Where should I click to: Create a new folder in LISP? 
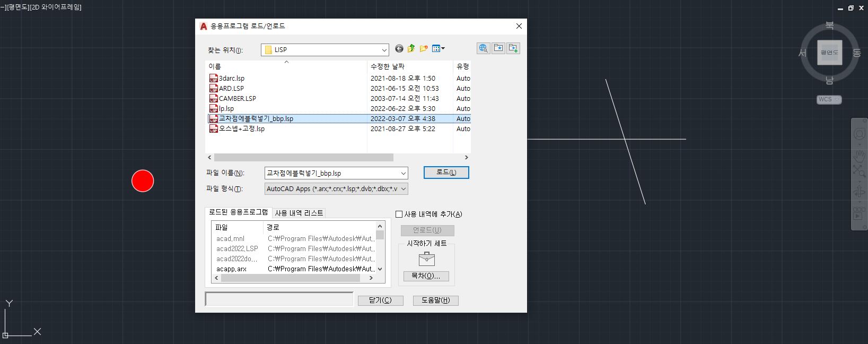tap(424, 49)
